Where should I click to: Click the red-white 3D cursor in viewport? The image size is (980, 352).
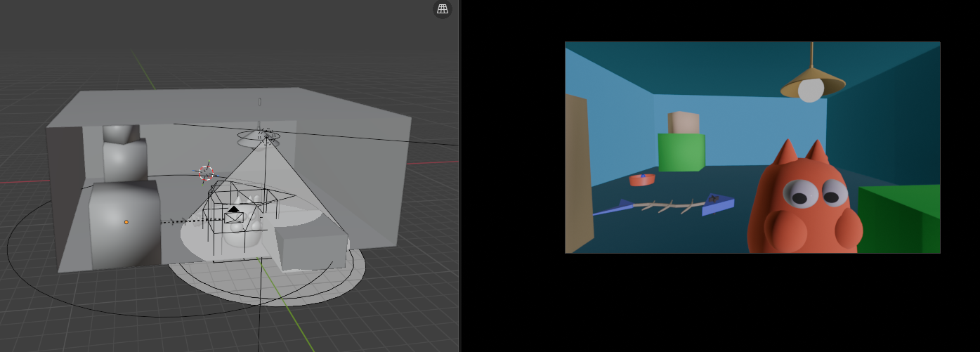click(x=206, y=173)
